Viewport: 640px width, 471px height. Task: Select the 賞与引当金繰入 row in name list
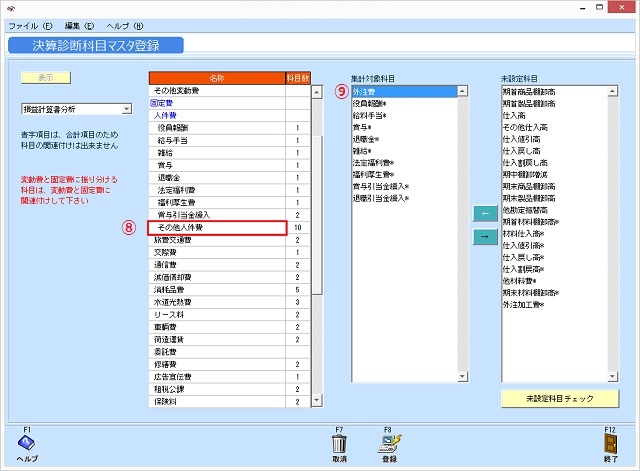coord(230,215)
